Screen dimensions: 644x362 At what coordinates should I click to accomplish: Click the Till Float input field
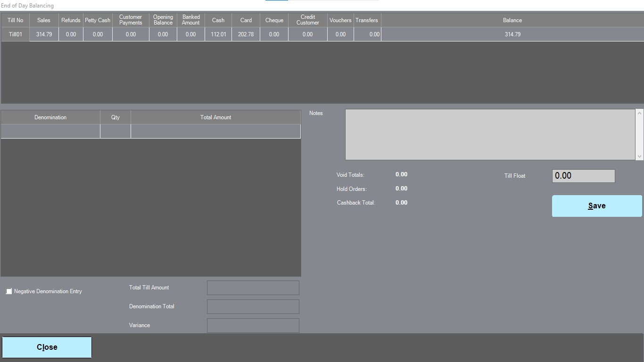tap(583, 176)
